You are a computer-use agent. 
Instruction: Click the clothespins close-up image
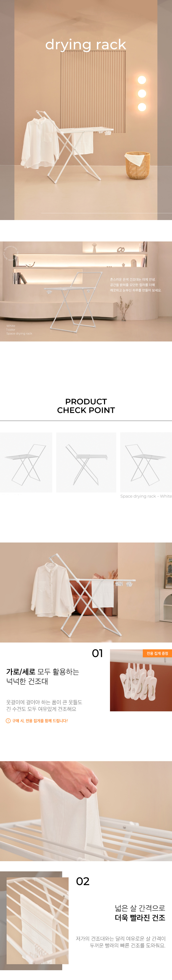(141, 680)
